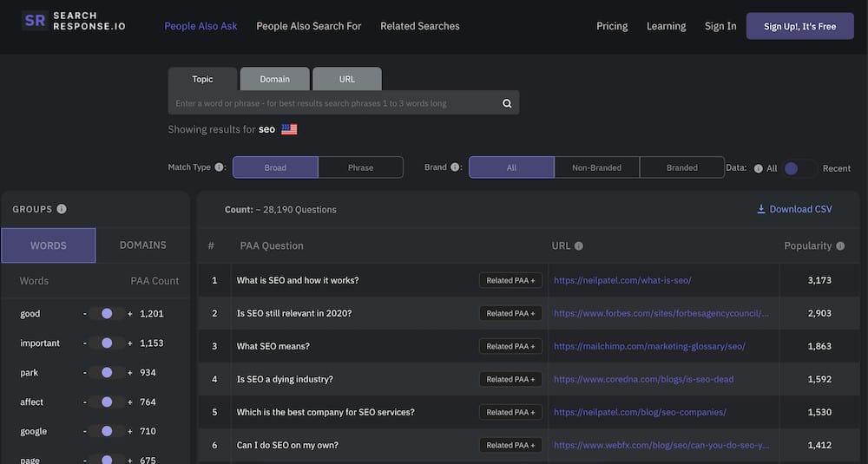
Task: Switch to the Topic search tab
Action: (202, 79)
